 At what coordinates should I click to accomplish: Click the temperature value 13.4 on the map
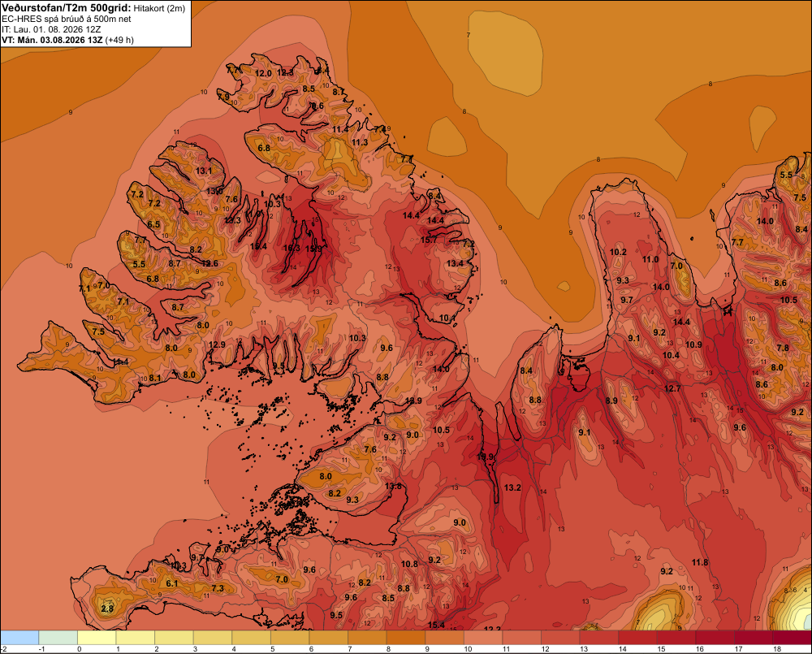(x=455, y=263)
